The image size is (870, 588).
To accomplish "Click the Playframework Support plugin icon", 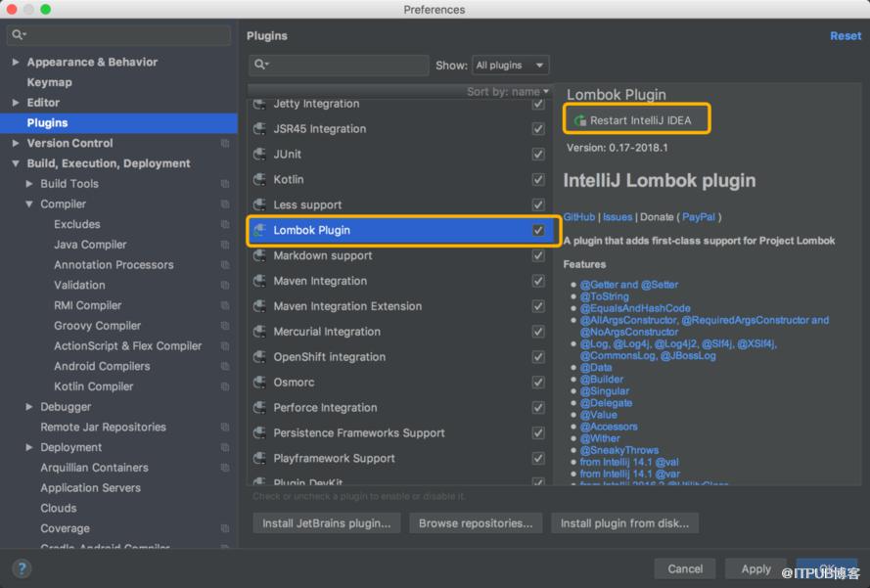I will (259, 458).
